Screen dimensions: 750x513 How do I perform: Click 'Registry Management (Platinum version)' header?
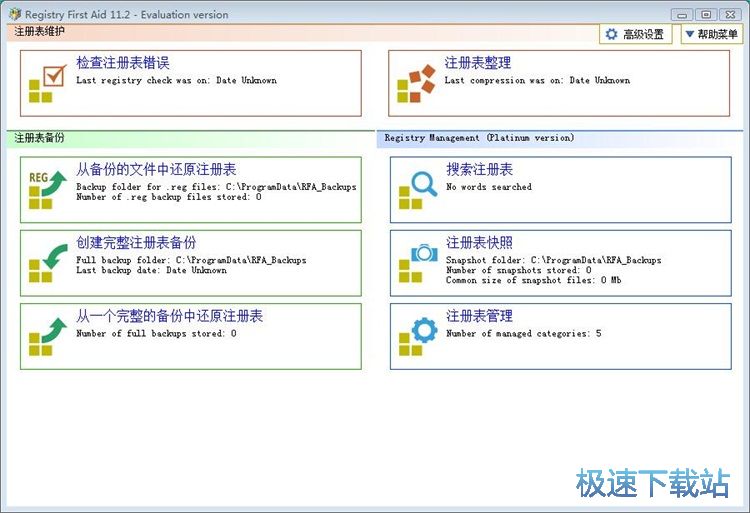click(x=479, y=138)
